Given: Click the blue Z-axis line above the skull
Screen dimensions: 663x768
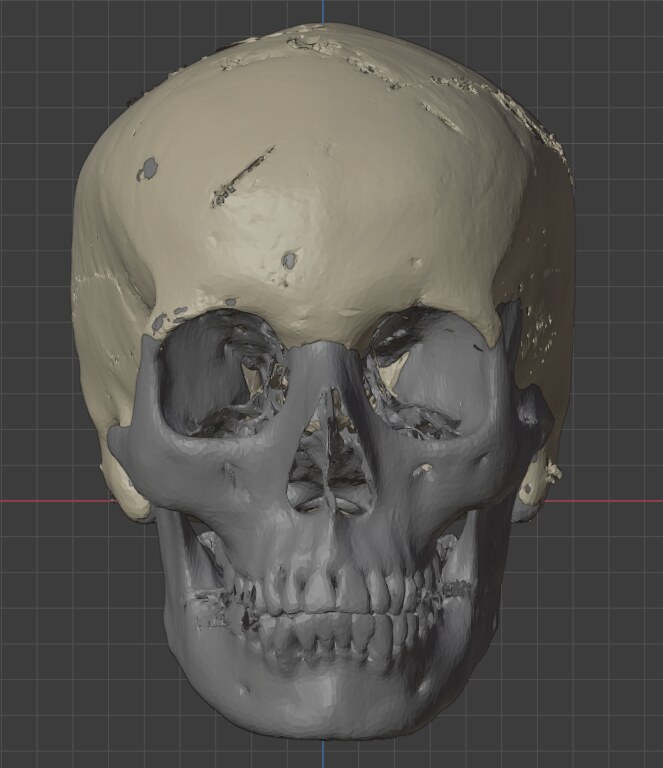Looking at the screenshot, I should pyautogui.click(x=323, y=10).
